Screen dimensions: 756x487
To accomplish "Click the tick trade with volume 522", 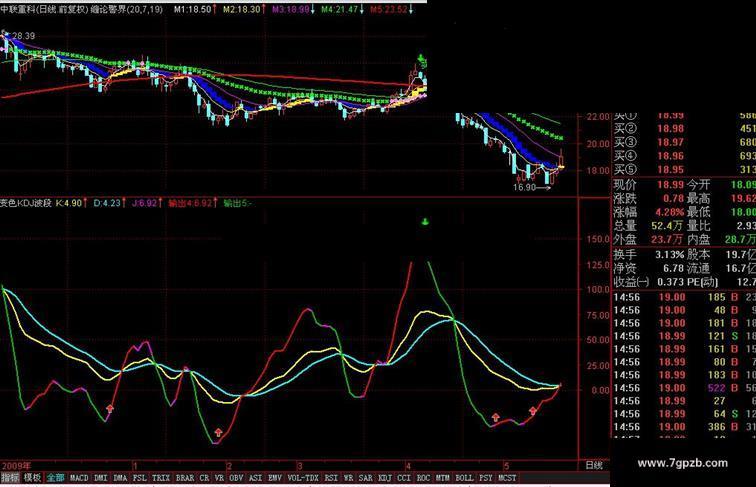I will [x=685, y=388].
